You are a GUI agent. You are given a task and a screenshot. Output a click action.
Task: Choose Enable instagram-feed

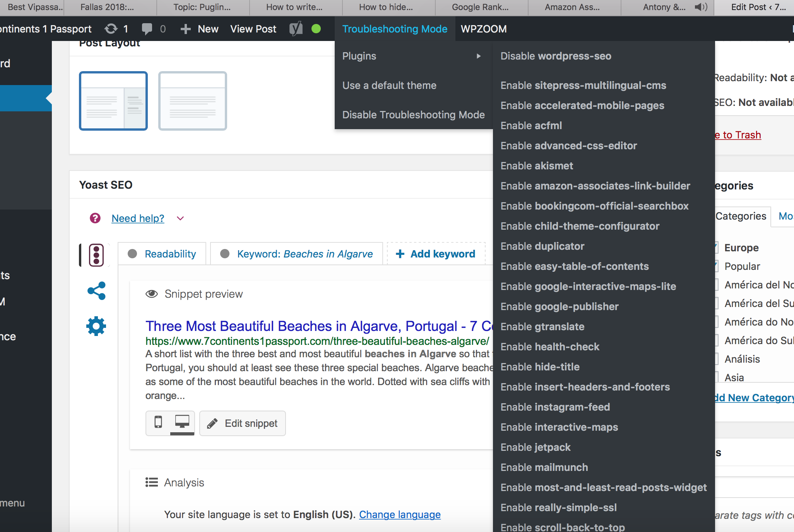555,407
